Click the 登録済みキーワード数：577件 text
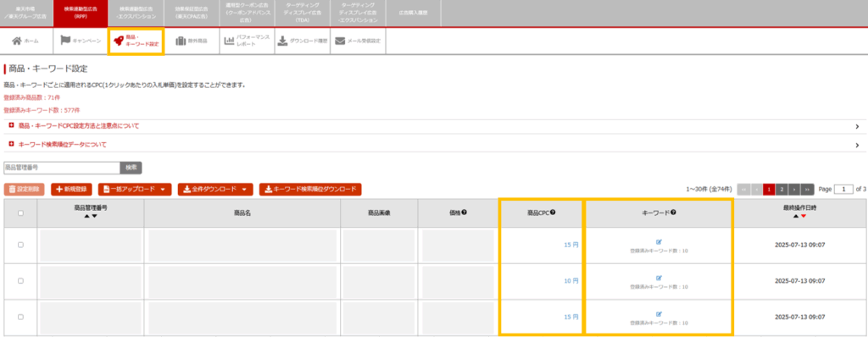 [x=42, y=110]
